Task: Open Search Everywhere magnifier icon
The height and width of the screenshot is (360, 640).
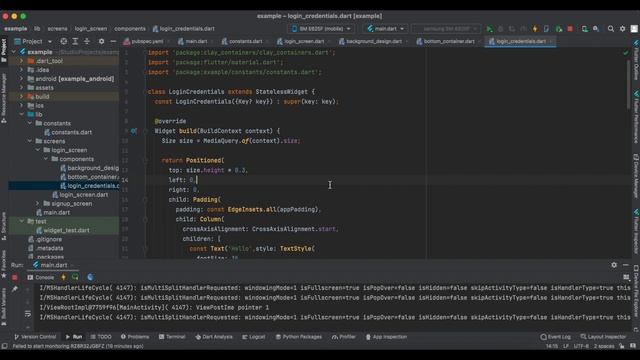Action: coord(611,29)
